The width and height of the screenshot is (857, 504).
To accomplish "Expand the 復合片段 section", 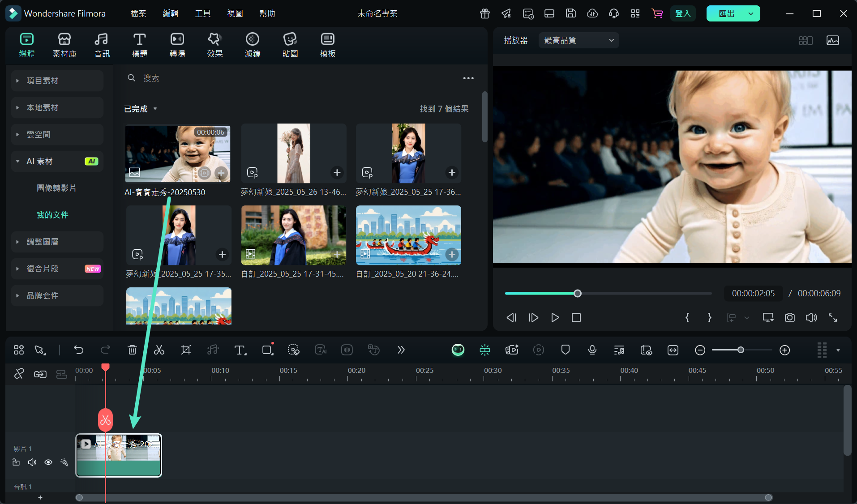I will [x=57, y=269].
